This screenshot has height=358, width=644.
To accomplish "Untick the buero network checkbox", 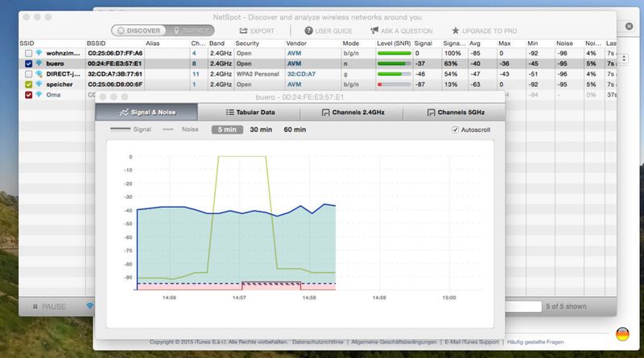I will (28, 64).
